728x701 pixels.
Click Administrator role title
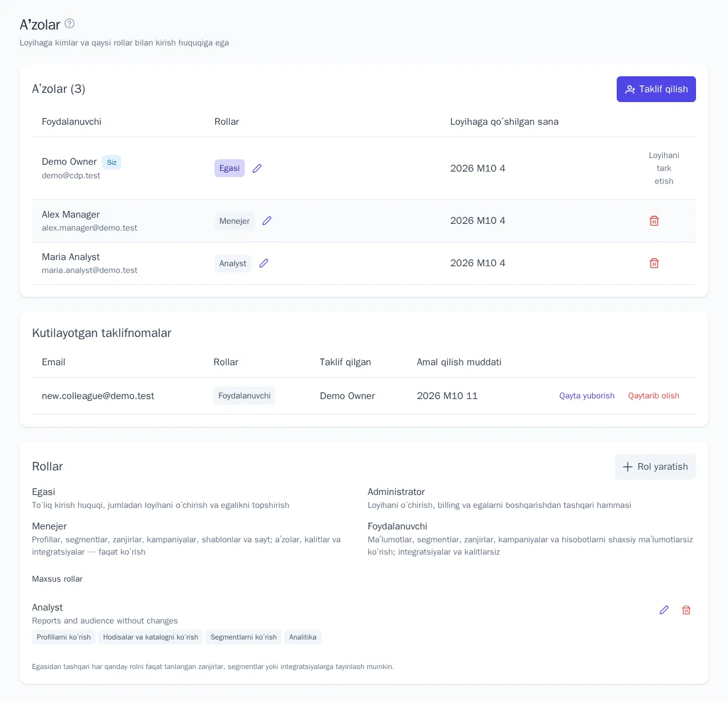(396, 492)
